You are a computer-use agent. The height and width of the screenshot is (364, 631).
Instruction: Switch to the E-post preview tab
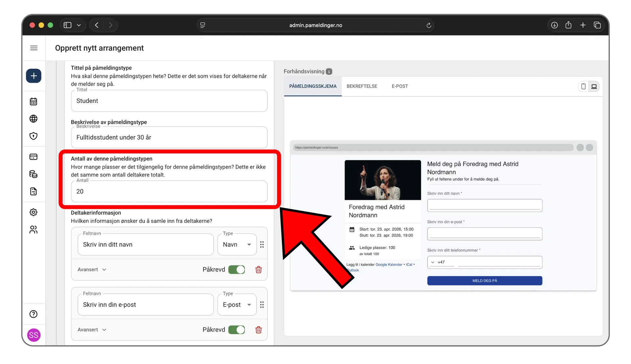coord(400,86)
